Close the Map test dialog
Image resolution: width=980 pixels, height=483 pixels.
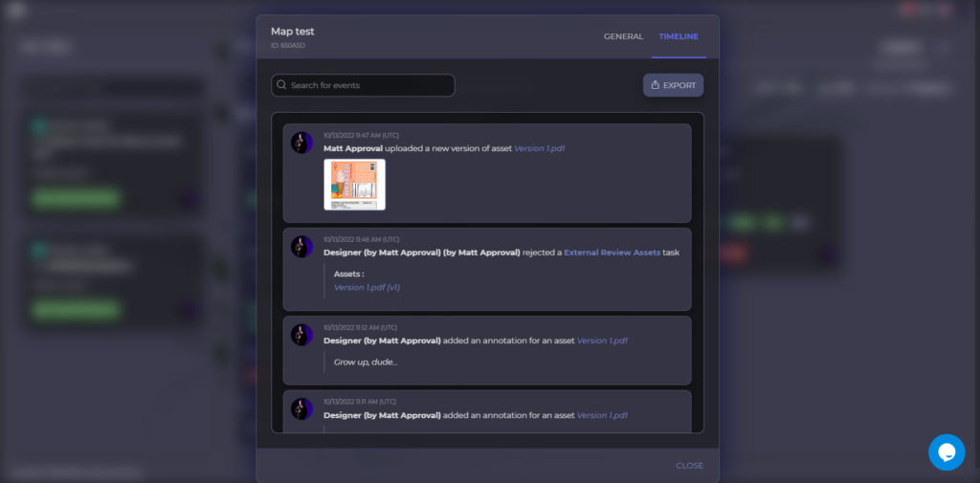tap(689, 466)
